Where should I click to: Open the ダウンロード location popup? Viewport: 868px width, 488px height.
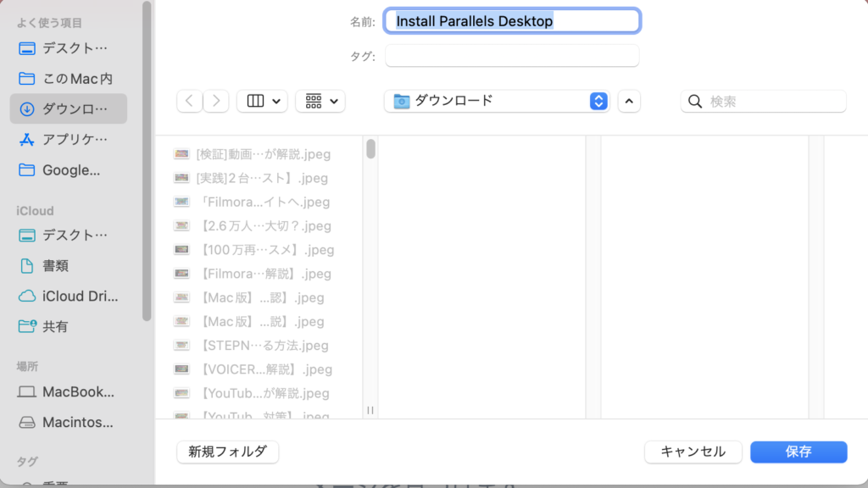click(x=497, y=101)
